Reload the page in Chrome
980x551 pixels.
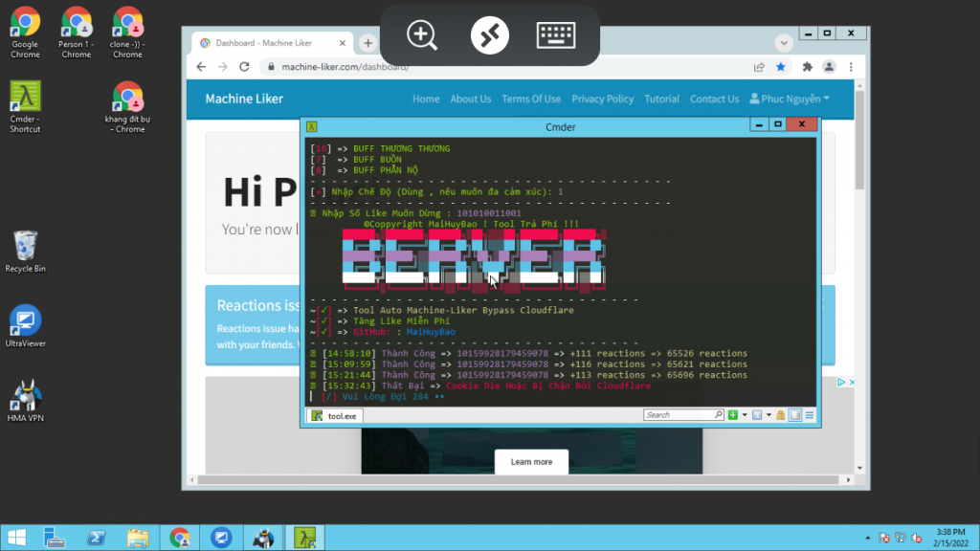[244, 67]
